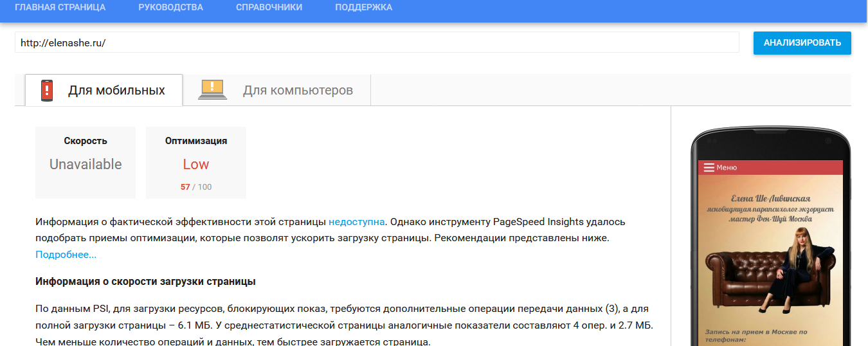Switch to the Для мобильных tab
The height and width of the screenshot is (346, 868).
(x=104, y=90)
